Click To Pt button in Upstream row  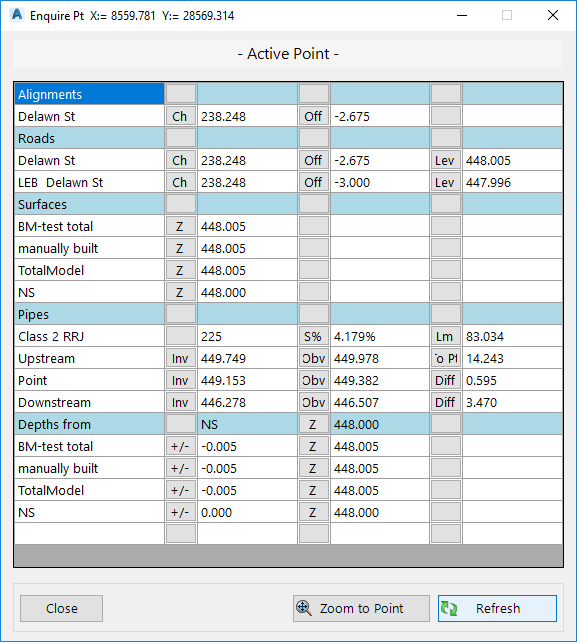click(x=446, y=358)
